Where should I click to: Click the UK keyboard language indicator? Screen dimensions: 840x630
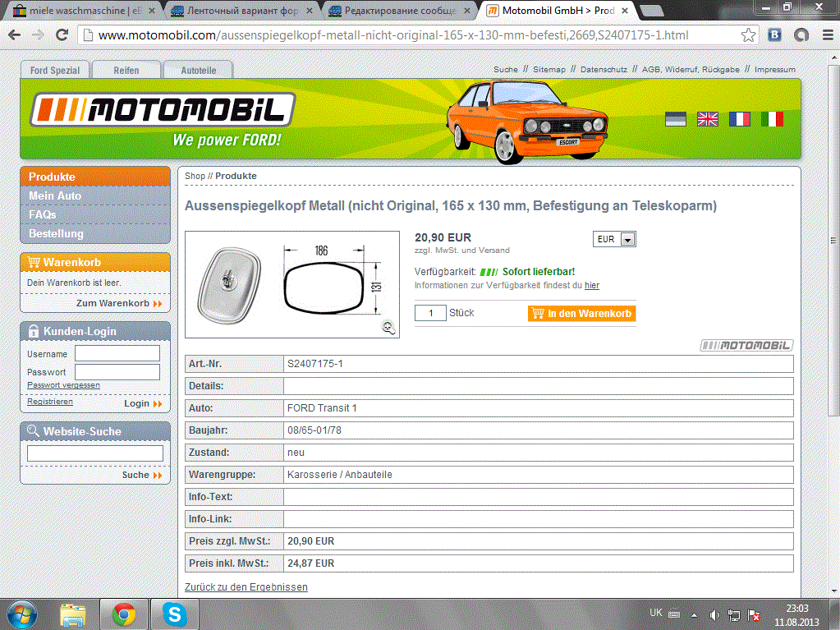pos(656,613)
